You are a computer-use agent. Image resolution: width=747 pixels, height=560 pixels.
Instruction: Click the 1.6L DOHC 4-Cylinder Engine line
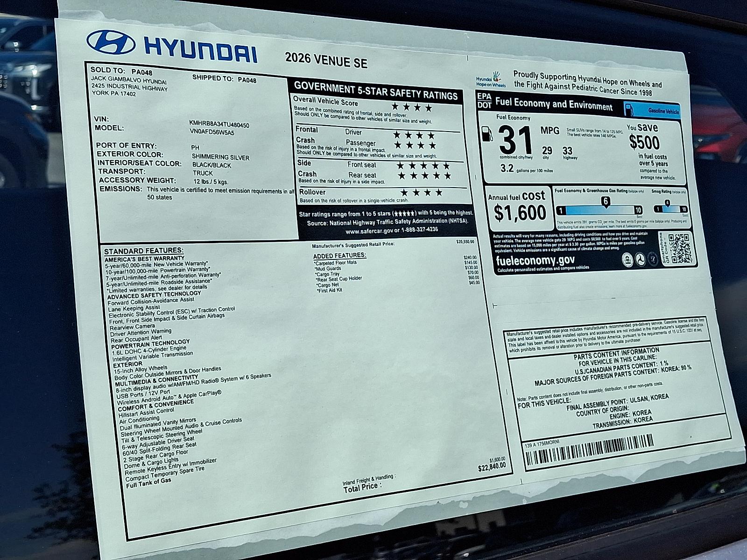(x=149, y=350)
